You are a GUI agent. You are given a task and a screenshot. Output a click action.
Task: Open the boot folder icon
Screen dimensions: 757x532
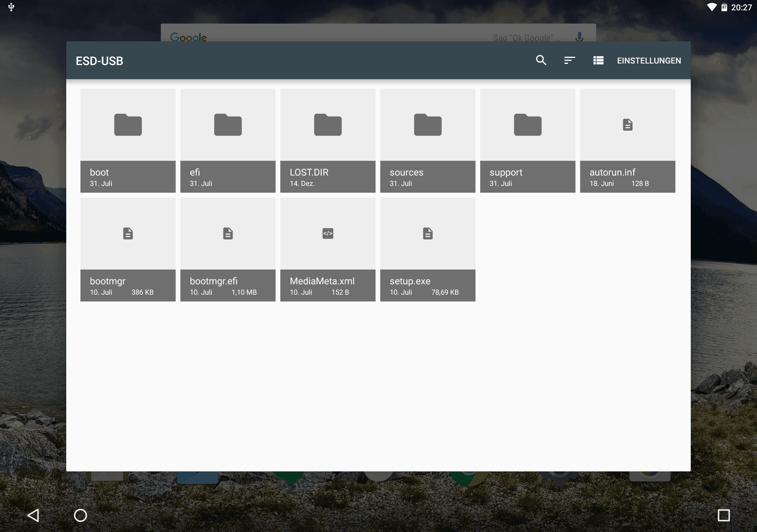[x=128, y=125]
